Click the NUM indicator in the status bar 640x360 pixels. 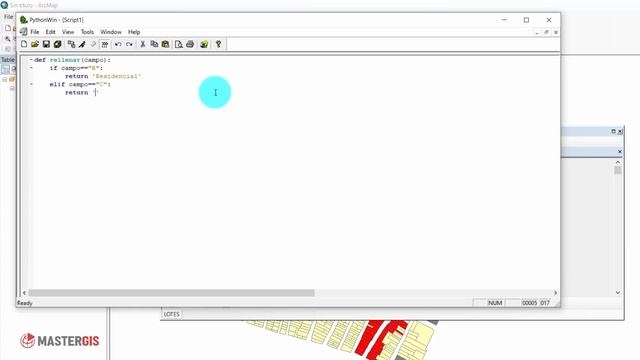click(x=495, y=303)
